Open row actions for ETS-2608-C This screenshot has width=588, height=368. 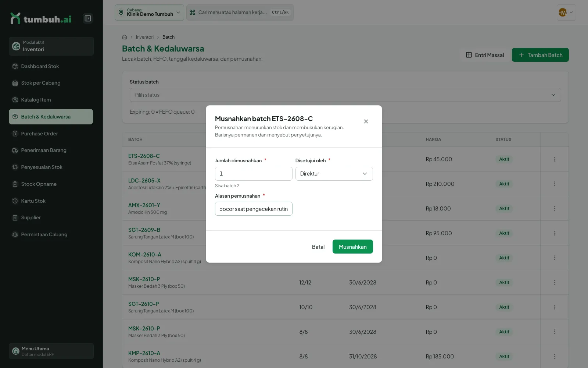pyautogui.click(x=555, y=159)
